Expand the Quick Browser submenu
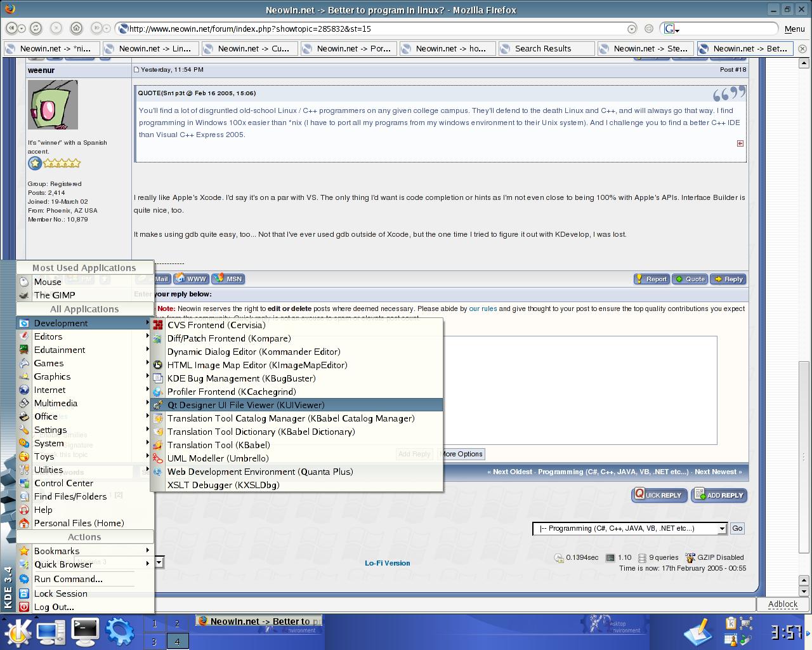The image size is (812, 650). [64, 564]
